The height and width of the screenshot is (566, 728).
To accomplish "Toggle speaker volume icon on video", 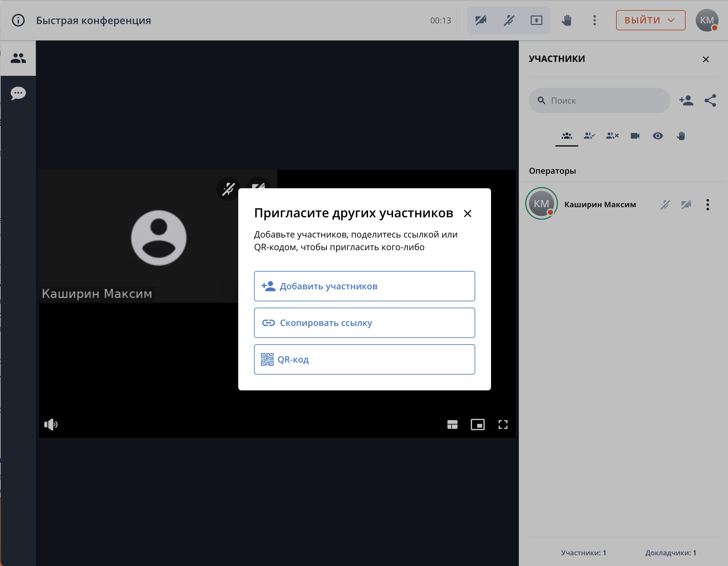I will tap(51, 424).
